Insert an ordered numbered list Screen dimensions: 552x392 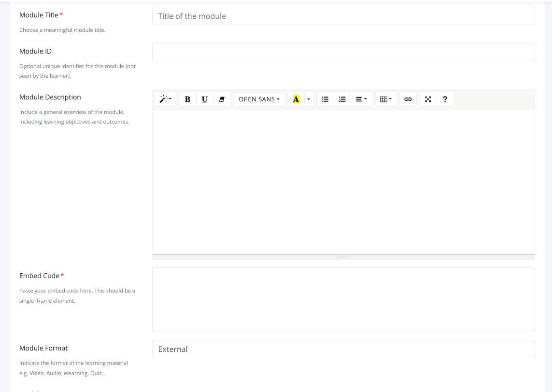(342, 99)
